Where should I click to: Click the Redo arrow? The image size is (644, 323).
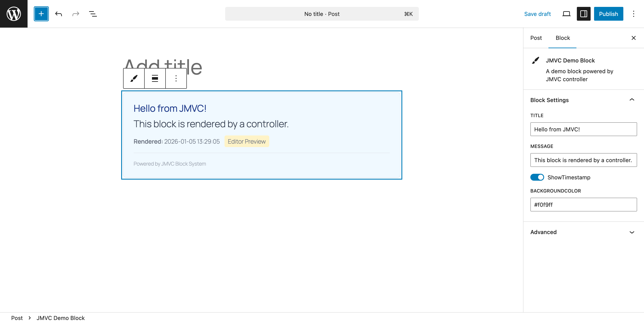(x=76, y=14)
